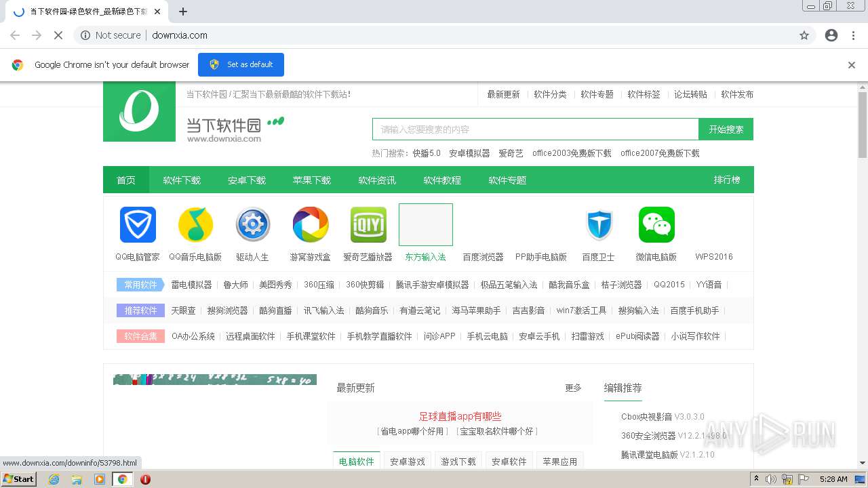Viewport: 868px width, 488px height.
Task: Click the Set as default button
Action: pos(241,65)
